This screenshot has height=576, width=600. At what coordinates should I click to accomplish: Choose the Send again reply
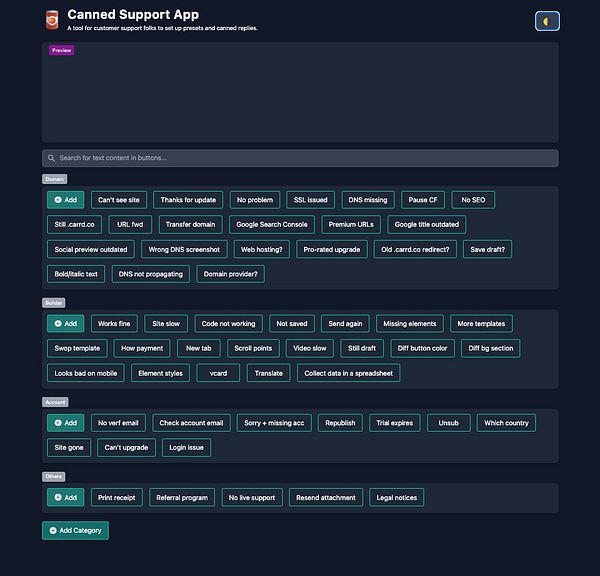pos(345,323)
